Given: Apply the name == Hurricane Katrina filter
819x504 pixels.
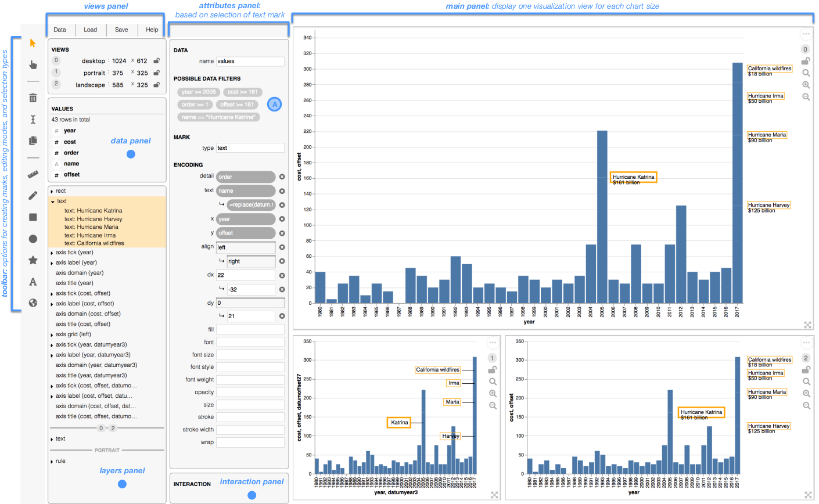Looking at the screenshot, I should point(218,117).
